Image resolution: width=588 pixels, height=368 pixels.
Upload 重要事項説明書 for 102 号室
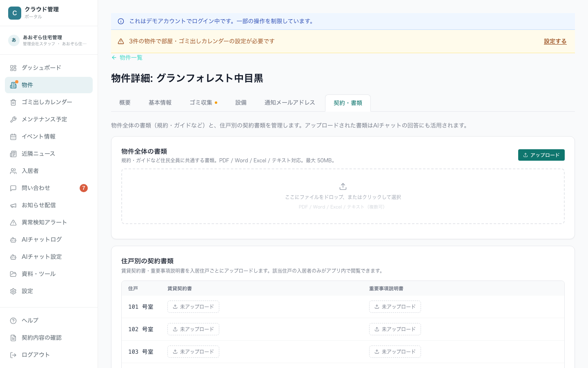coord(395,329)
